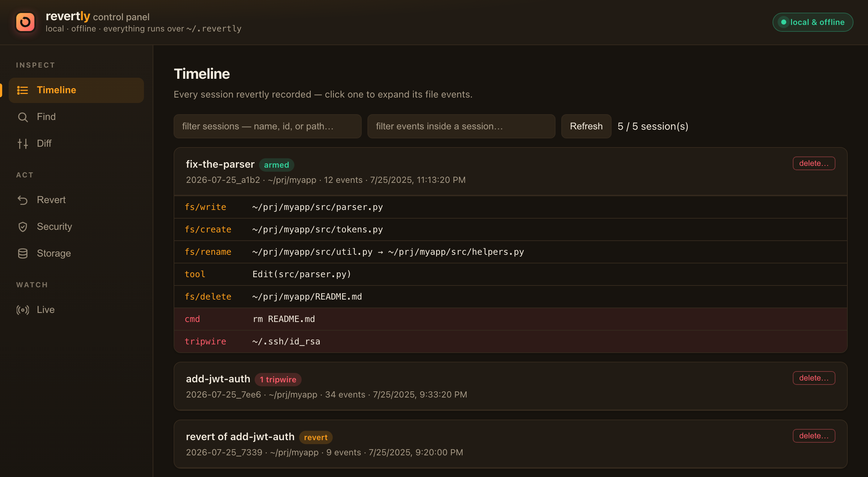Click the revertly logo icon
Viewport: 868px width, 477px height.
tap(25, 22)
